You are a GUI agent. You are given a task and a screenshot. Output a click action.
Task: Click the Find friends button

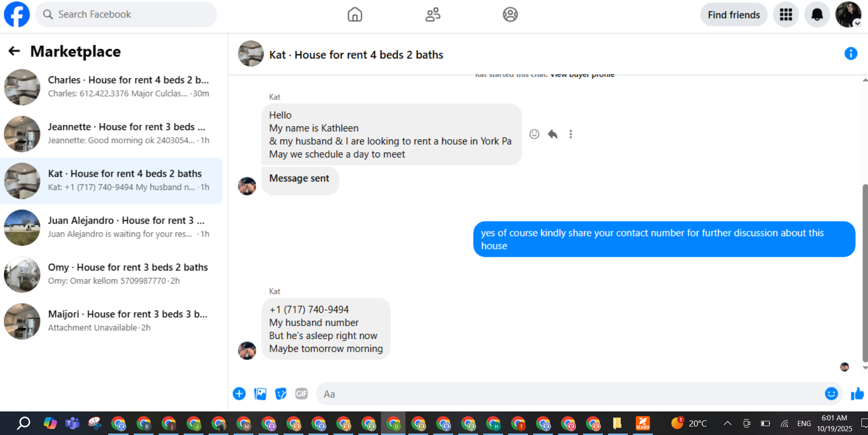734,15
